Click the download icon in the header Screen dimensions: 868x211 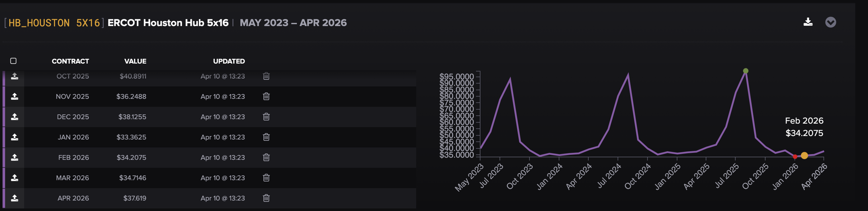tap(808, 22)
